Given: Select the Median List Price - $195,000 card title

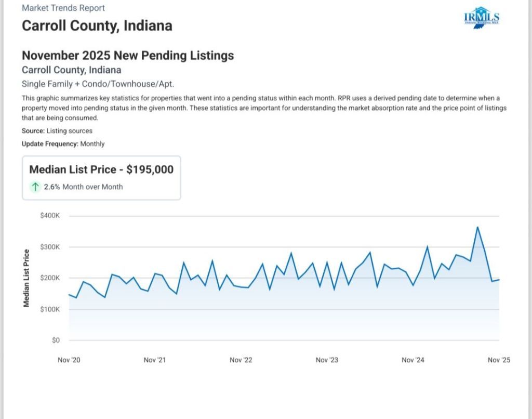Looking at the screenshot, I should [x=101, y=169].
